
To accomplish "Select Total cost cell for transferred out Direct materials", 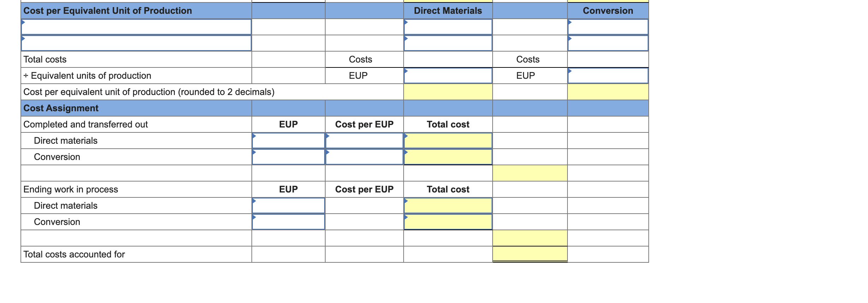I will click(448, 141).
